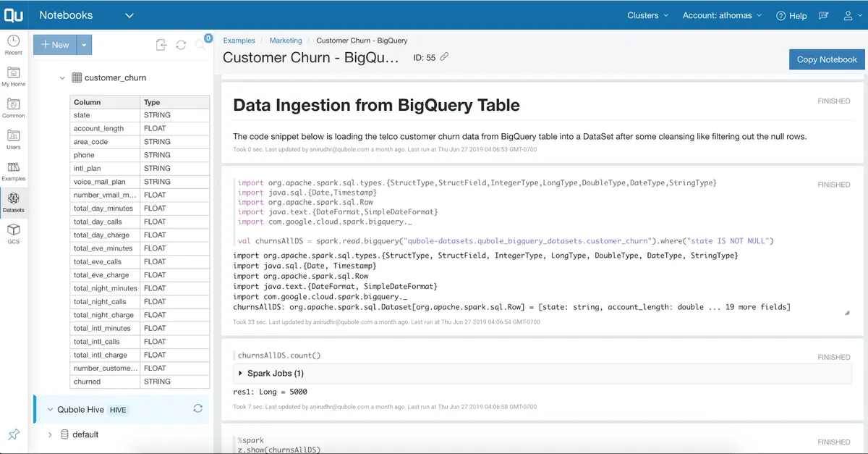
Task: Open the New button dropdown arrow
Action: pos(84,45)
